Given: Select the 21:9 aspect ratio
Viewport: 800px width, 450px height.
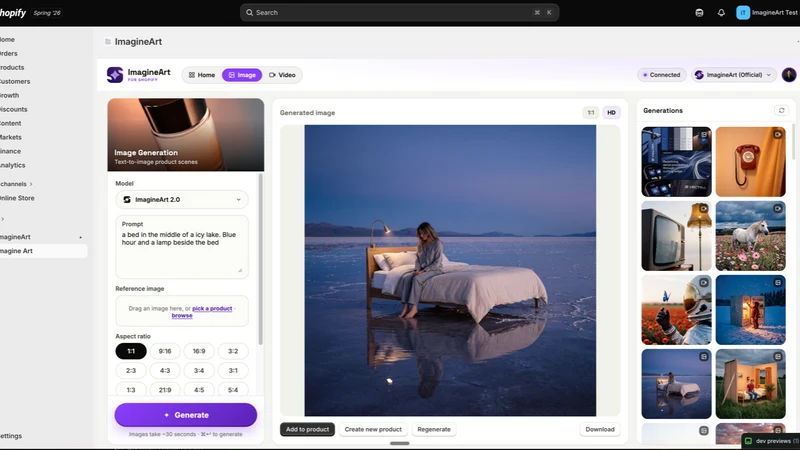Looking at the screenshot, I should pos(165,390).
